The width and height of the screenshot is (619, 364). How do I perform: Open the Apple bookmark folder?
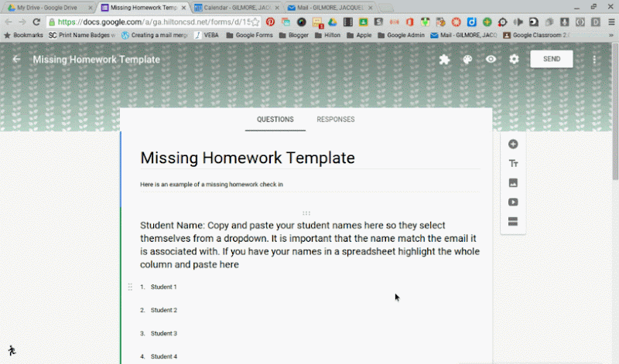coord(359,35)
